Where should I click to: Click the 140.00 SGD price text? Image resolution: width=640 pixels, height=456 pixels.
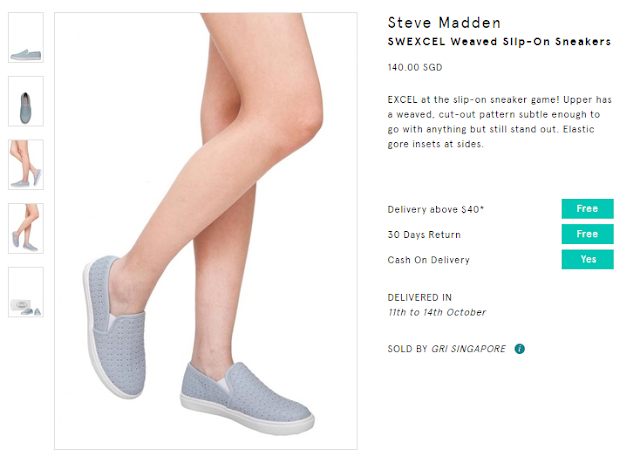[x=415, y=67]
